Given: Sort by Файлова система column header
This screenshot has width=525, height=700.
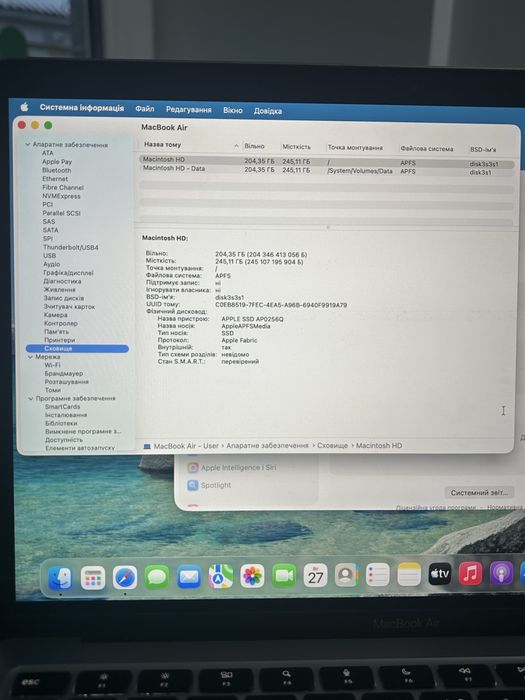Looking at the screenshot, I should tap(426, 148).
